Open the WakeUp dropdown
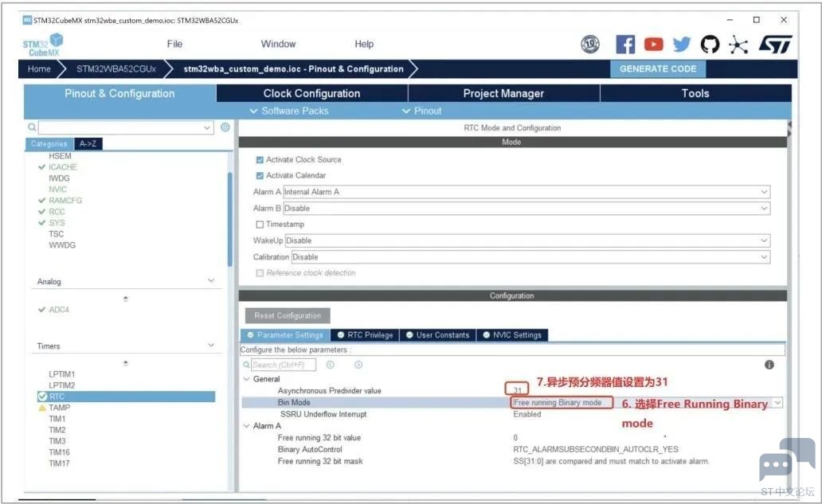Viewport: 822px width, 504px height. tap(527, 240)
